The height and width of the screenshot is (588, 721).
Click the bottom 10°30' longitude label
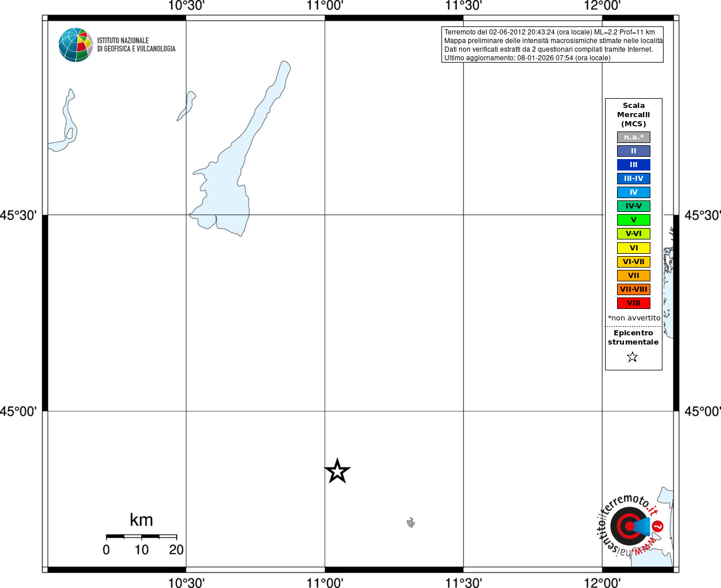click(x=186, y=583)
